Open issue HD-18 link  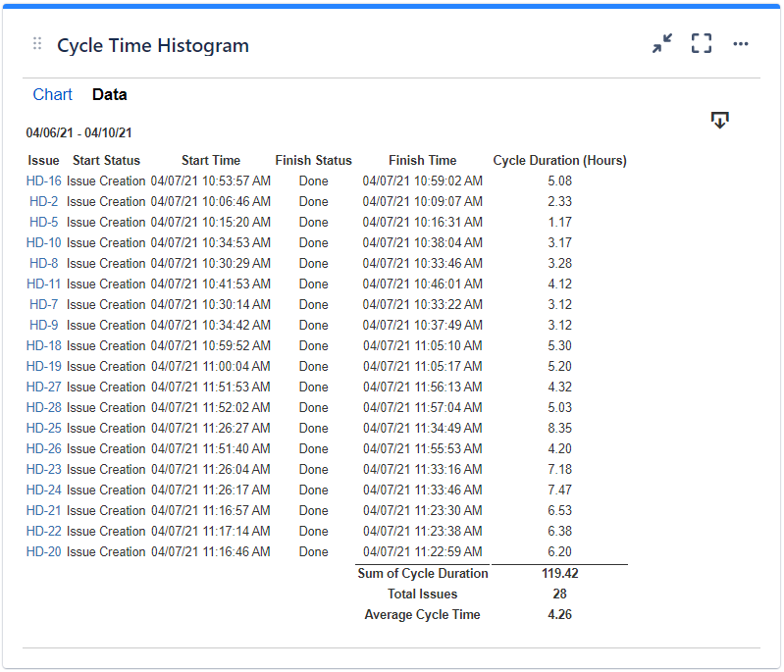(x=43, y=345)
